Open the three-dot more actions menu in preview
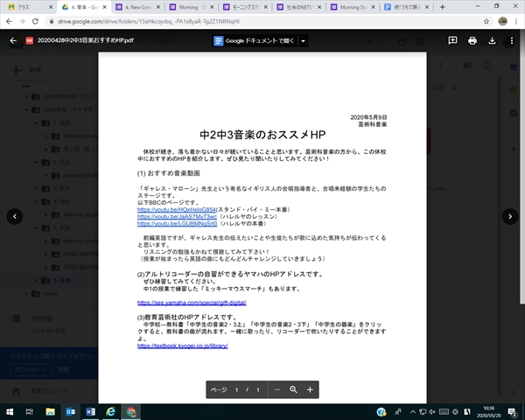 511,40
